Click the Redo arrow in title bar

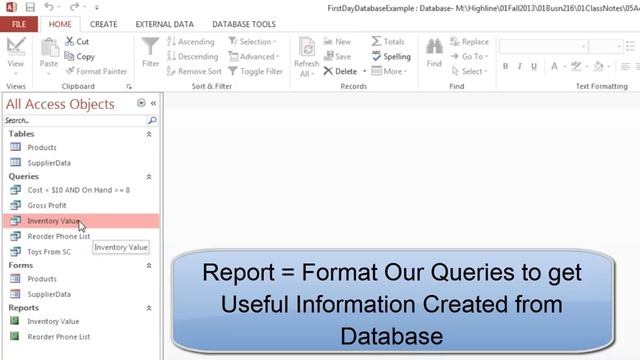[74, 7]
